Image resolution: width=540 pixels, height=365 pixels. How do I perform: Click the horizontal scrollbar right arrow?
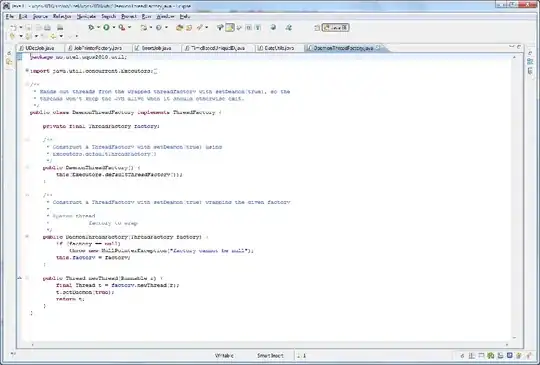click(507, 344)
